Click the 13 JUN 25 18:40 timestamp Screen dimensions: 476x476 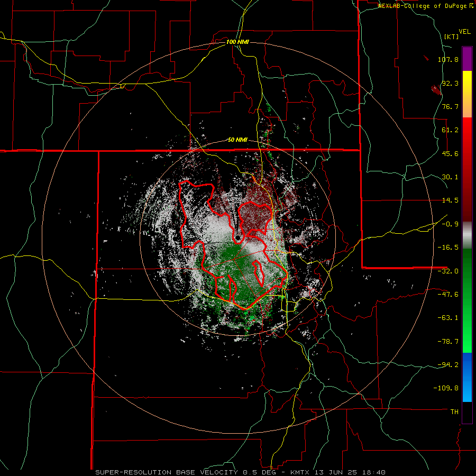[350, 472]
